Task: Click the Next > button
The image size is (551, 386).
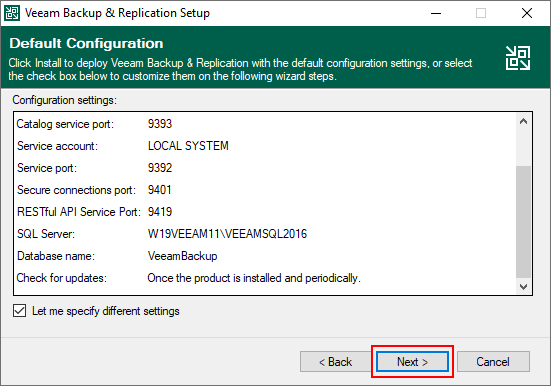Action: 412,361
